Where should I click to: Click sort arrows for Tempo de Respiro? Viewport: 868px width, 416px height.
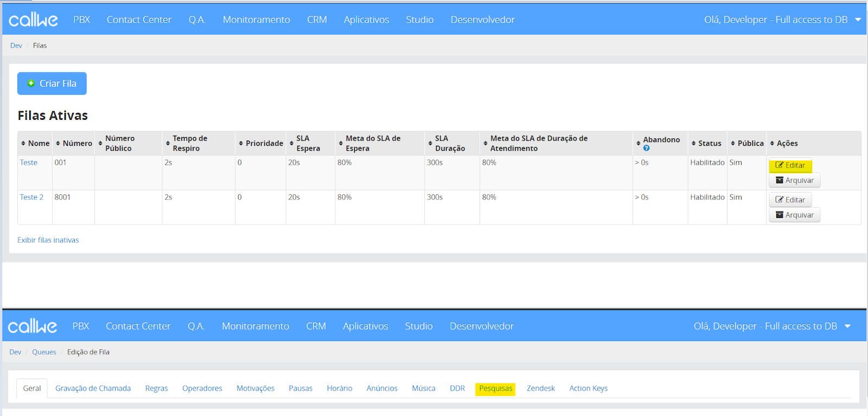[x=168, y=143]
